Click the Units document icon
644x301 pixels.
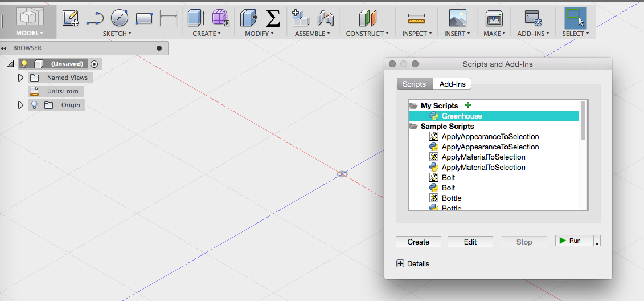pos(35,91)
